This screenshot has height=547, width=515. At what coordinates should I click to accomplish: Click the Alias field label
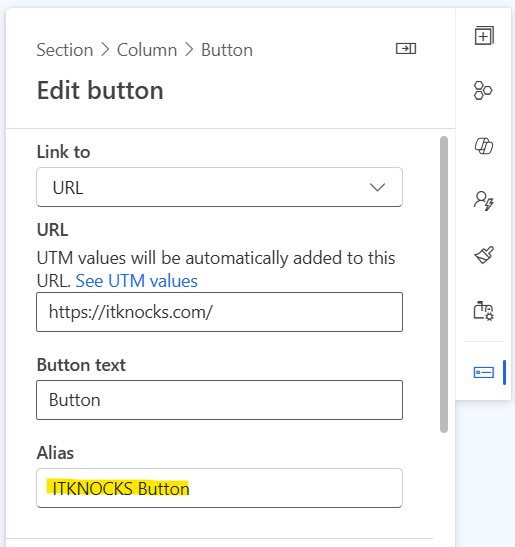tap(55, 453)
